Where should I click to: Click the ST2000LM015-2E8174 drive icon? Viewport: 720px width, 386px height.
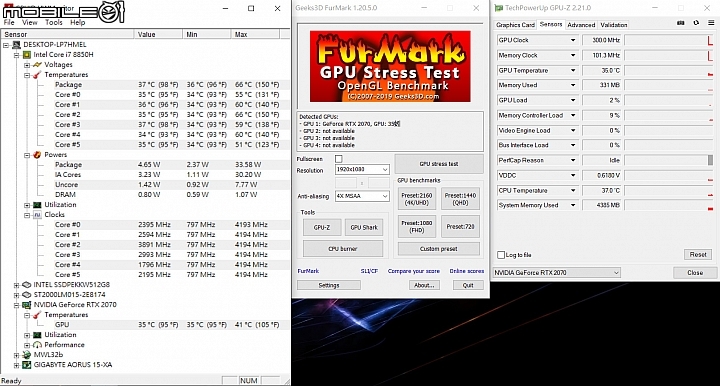coord(27,295)
